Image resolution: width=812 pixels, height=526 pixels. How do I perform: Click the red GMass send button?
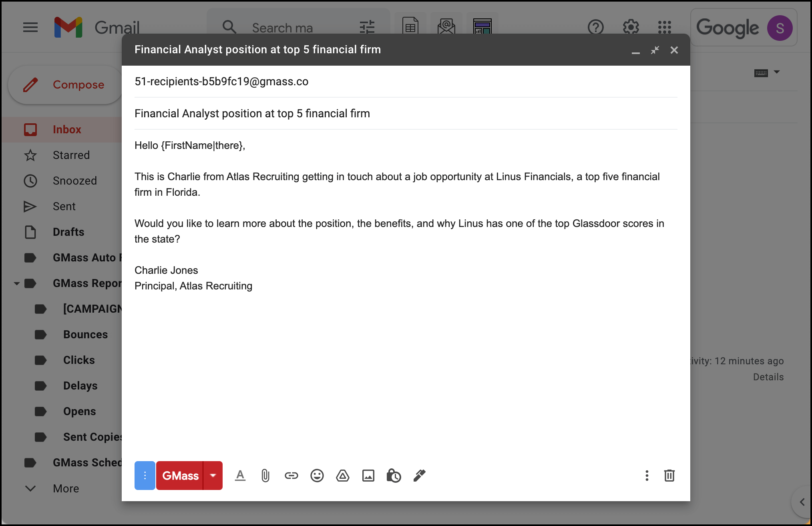click(x=180, y=476)
